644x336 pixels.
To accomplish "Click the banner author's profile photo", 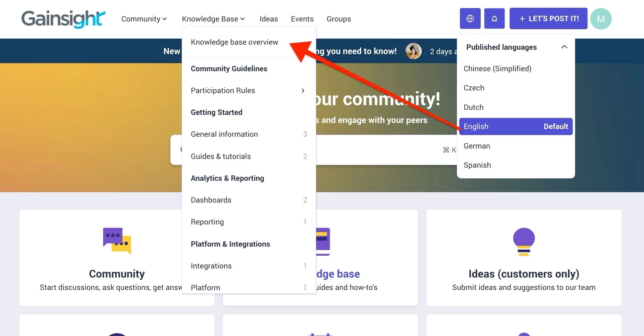I will coord(413,51).
